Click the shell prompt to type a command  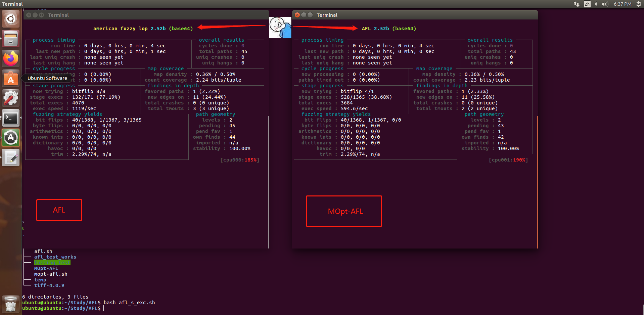pyautogui.click(x=104, y=308)
